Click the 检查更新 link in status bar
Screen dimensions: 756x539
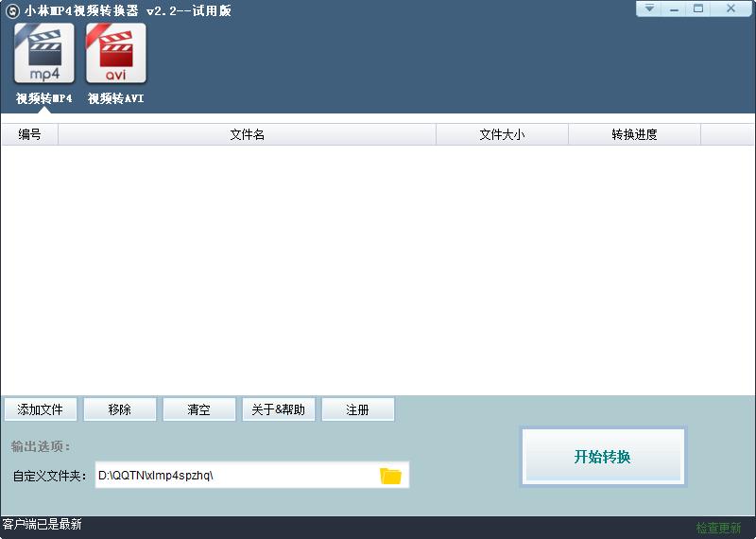coord(719,528)
